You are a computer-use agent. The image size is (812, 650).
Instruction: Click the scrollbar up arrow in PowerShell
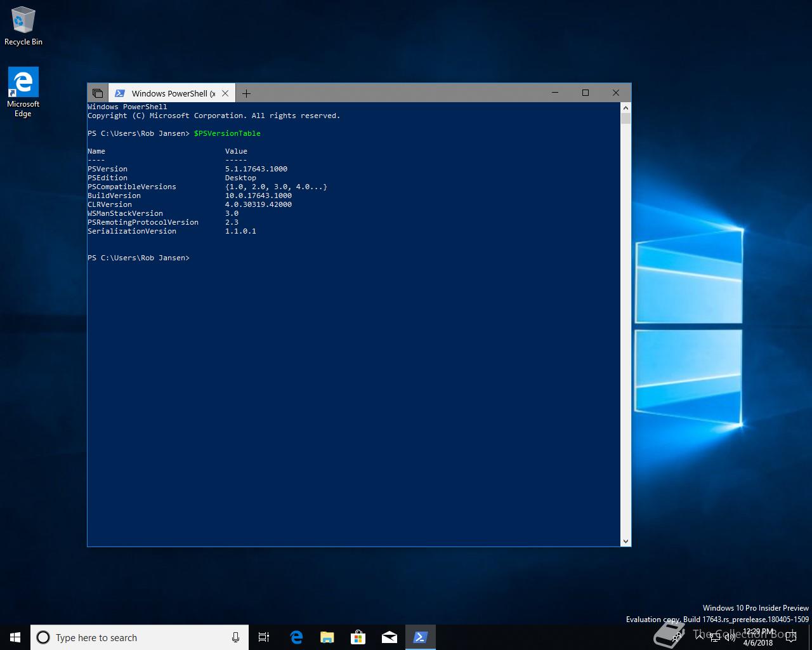click(625, 107)
